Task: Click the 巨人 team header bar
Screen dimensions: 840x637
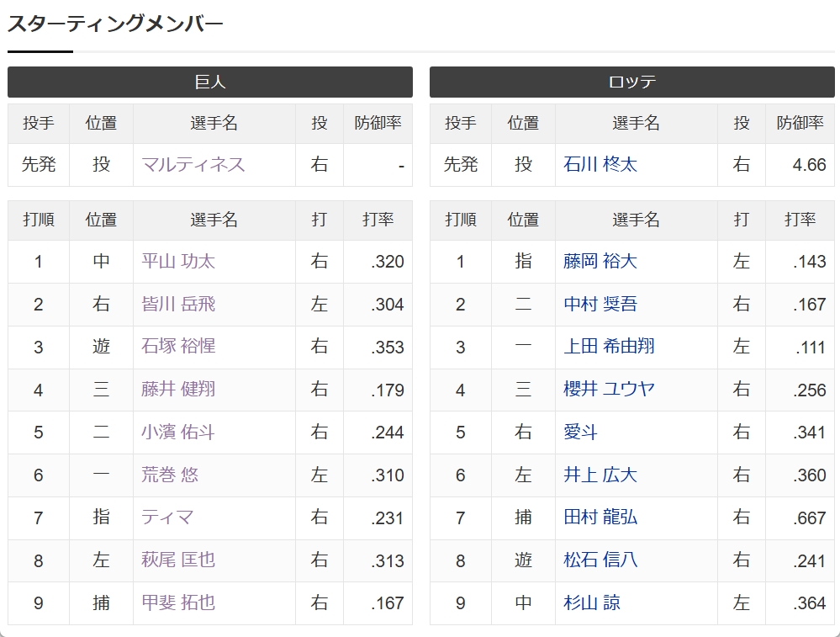Action: 210,82
